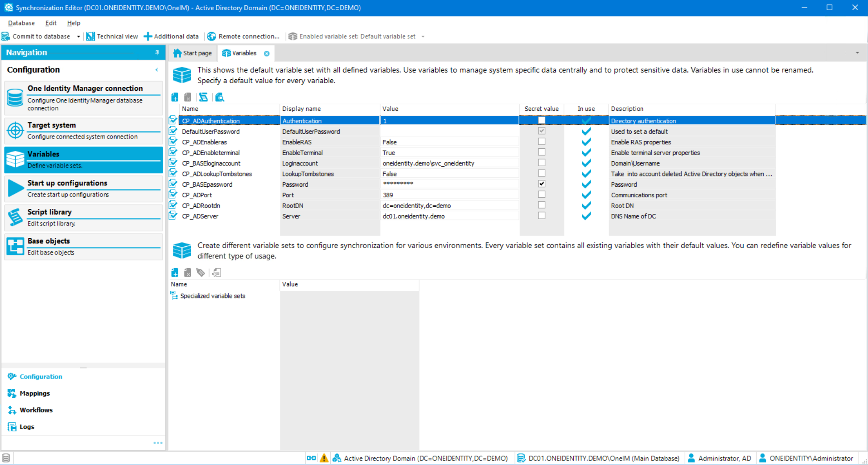Open the Variables configuration item
Image resolution: width=868 pixels, height=465 pixels.
point(84,159)
